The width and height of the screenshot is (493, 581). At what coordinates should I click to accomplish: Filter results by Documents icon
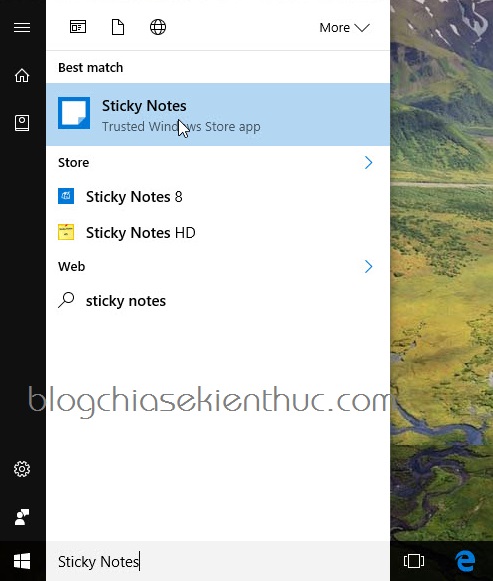click(x=118, y=27)
